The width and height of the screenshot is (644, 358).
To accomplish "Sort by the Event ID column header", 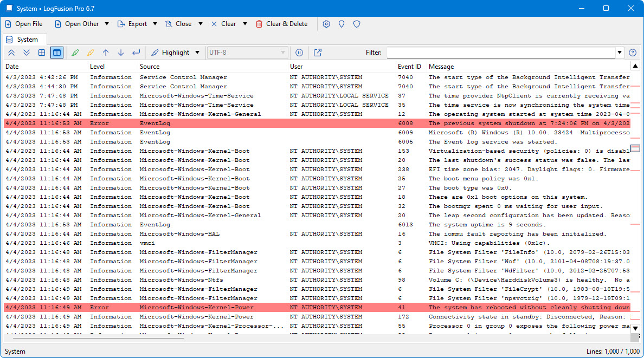I will tap(409, 67).
